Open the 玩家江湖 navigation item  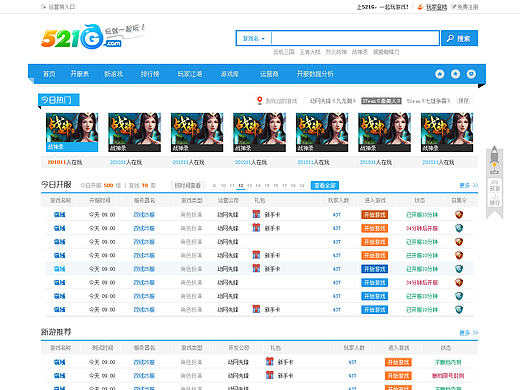190,74
